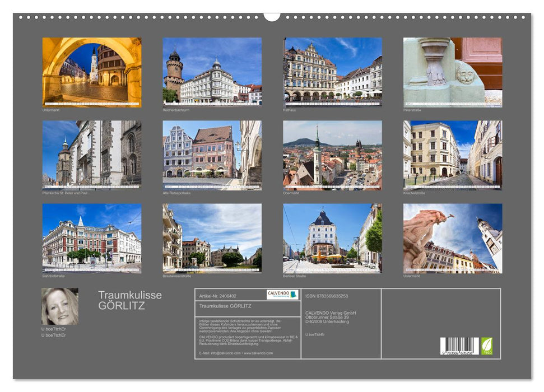Click the ISBN barcode
The height and width of the screenshot is (392, 544).
(x=459, y=346)
